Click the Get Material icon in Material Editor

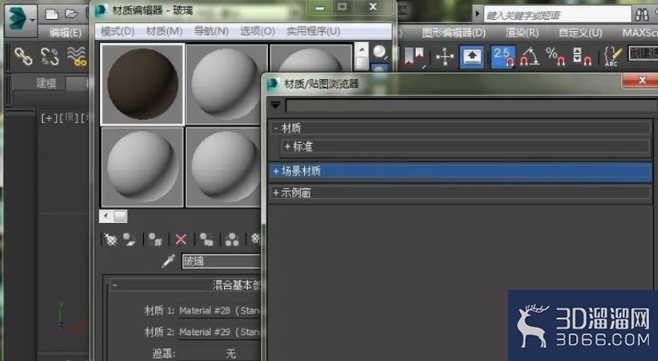tap(110, 240)
